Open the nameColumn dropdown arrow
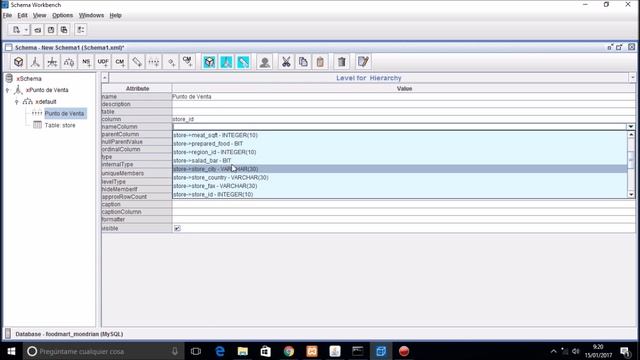The height and width of the screenshot is (360, 640). pos(631,127)
